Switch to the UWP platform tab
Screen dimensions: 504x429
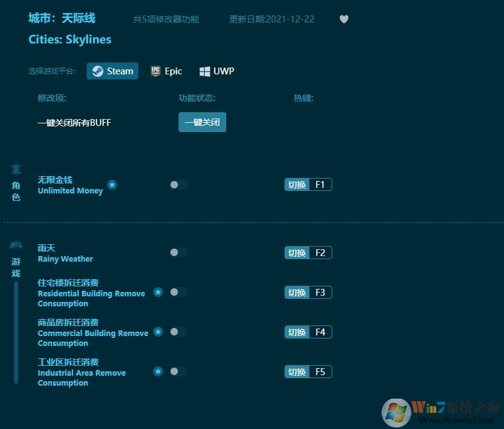216,71
